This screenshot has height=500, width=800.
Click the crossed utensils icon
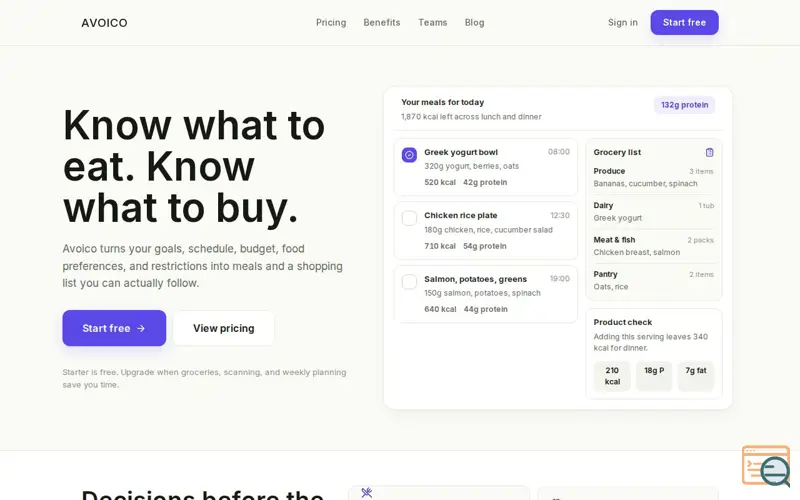366,492
